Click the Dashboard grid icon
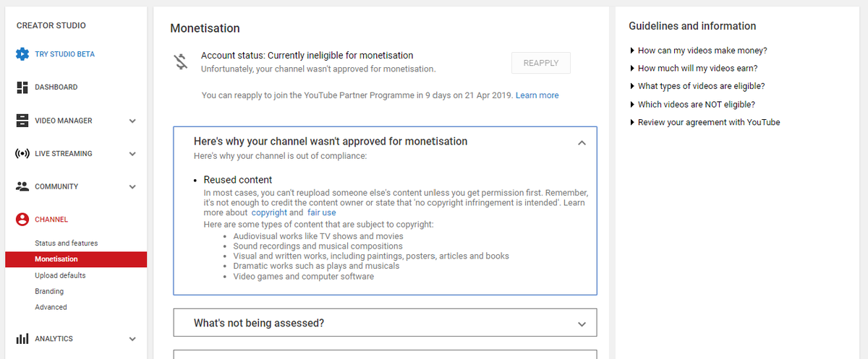The image size is (868, 359). click(x=22, y=87)
